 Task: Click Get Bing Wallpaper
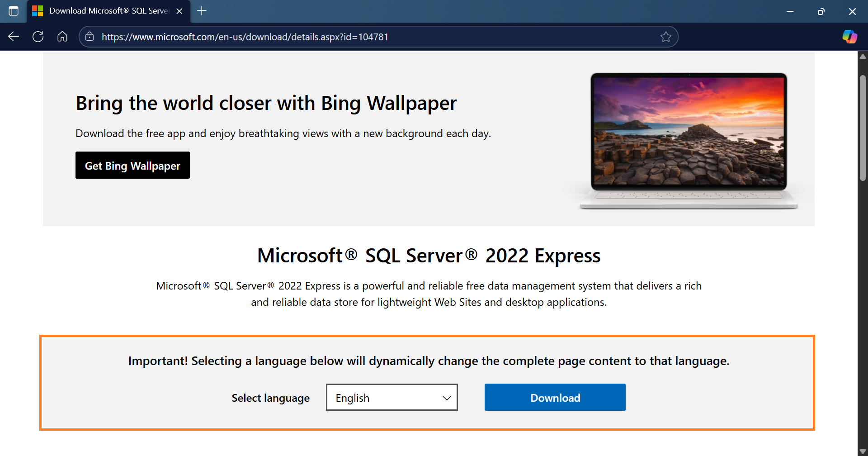132,165
